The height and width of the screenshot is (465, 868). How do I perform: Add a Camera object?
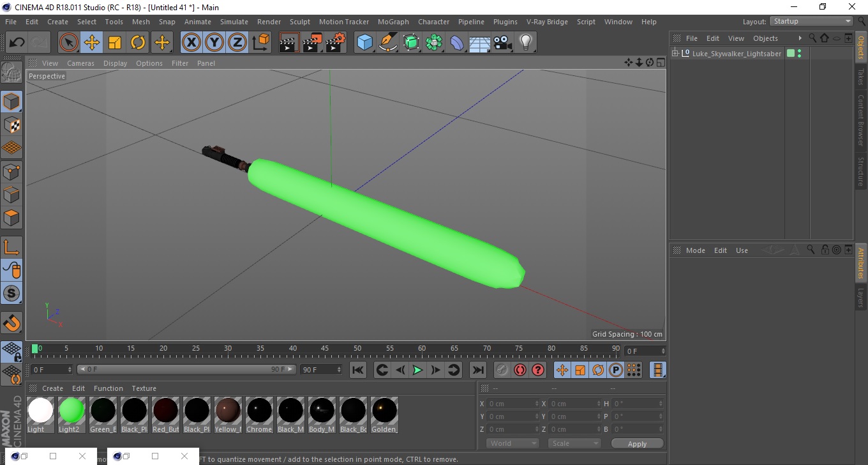coord(503,43)
